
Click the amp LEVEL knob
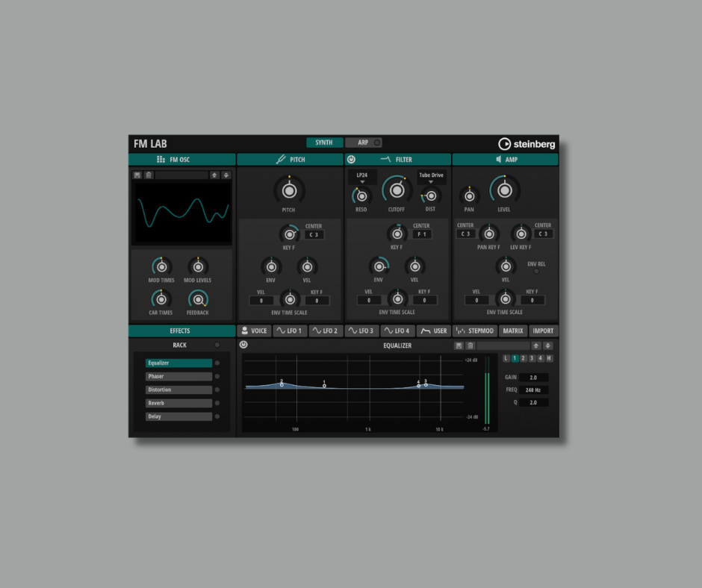(505, 190)
